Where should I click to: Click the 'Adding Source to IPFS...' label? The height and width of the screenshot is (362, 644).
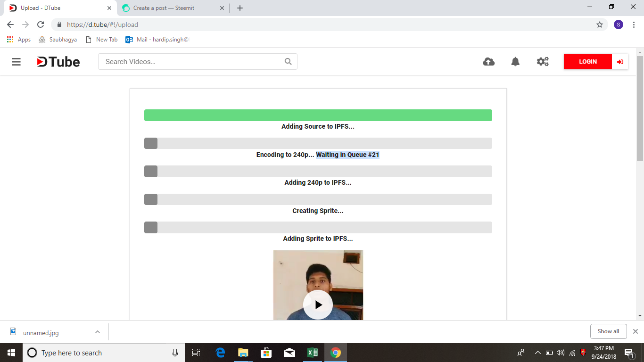click(x=318, y=126)
